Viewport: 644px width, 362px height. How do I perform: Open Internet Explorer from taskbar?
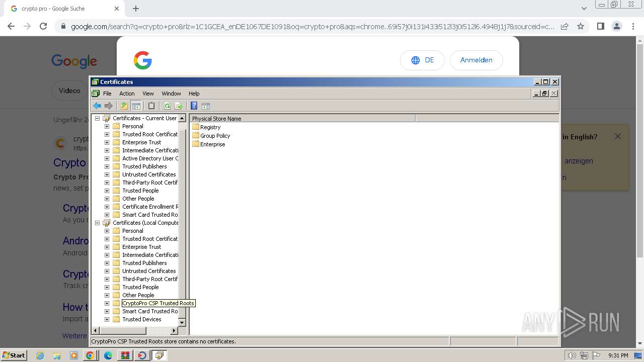[40, 355]
